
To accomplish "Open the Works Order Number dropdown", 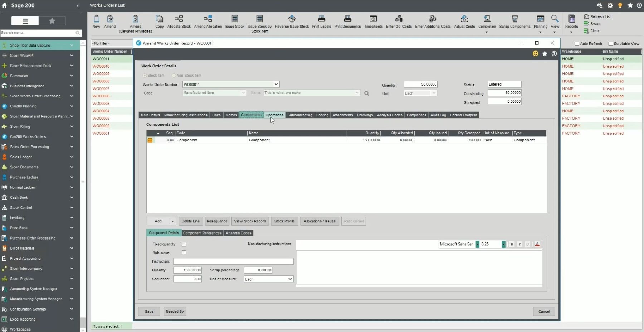I will 276,85.
